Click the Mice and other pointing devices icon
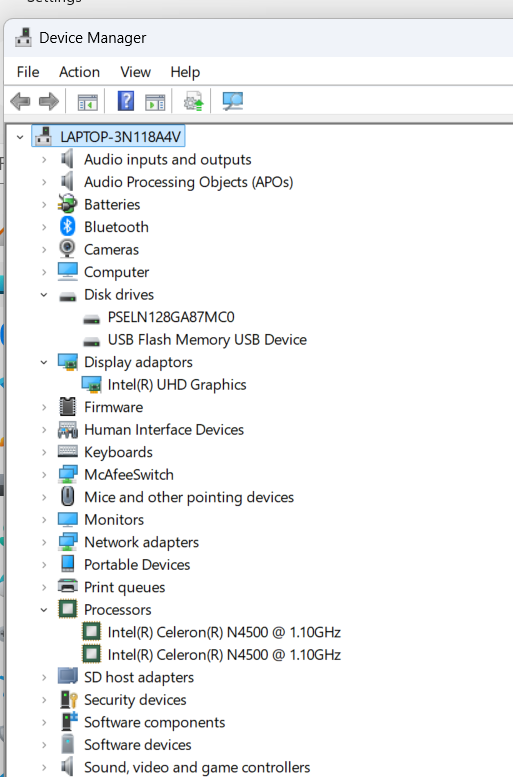This screenshot has width=513, height=777. point(67,497)
